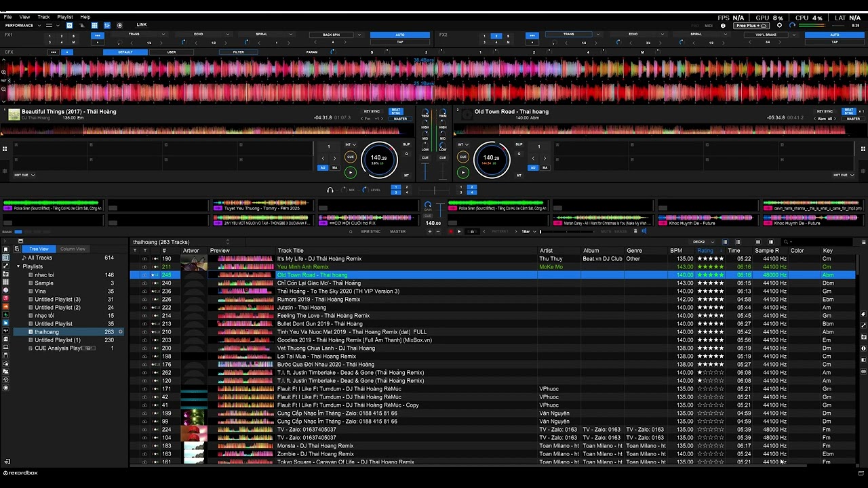Adjust deck 1 channel fader
Screen dimensions: 868x488
click(x=425, y=173)
